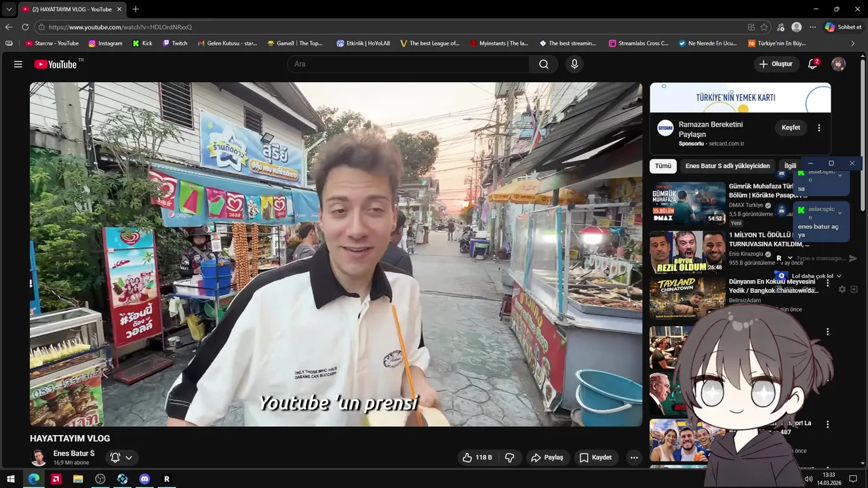
Task: Close the HAYATTAYIM VLOG tab
Action: (119, 9)
